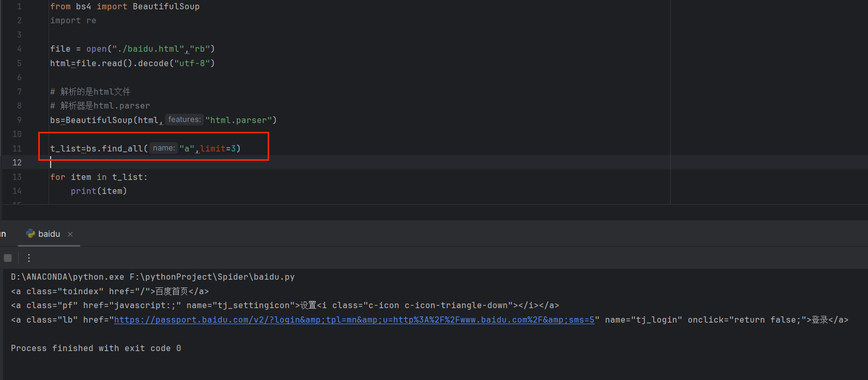Viewport: 868px width, 380px height.
Task: Click the 'bs=BeautifulSoup(html' code line
Action: (163, 120)
